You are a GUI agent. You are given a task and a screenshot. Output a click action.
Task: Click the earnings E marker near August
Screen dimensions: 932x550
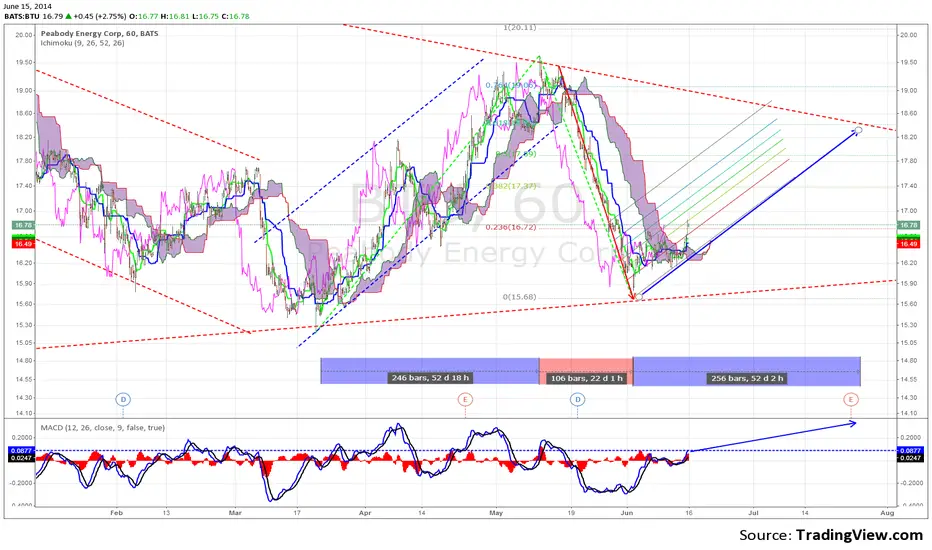point(851,399)
